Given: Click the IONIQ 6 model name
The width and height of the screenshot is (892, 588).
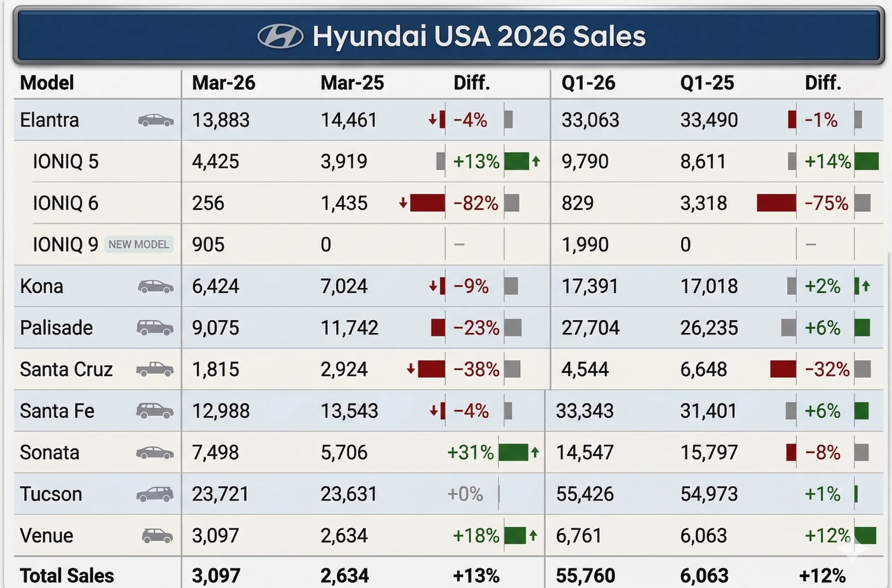Looking at the screenshot, I should [x=66, y=203].
